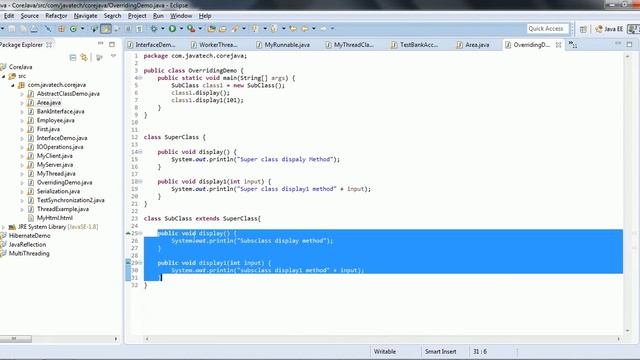Select the HibernateDemo project
Screen dimensions: 640x360
29,236
